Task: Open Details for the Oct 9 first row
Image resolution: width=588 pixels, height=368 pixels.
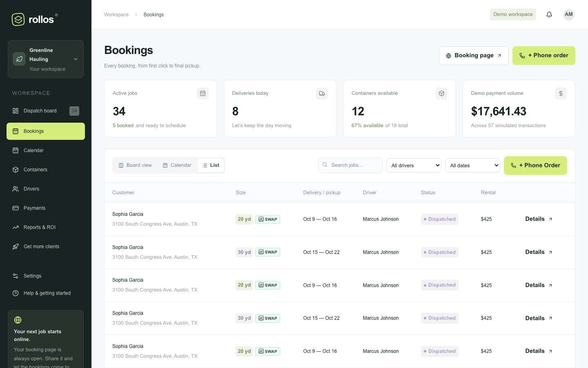Action: click(x=539, y=219)
